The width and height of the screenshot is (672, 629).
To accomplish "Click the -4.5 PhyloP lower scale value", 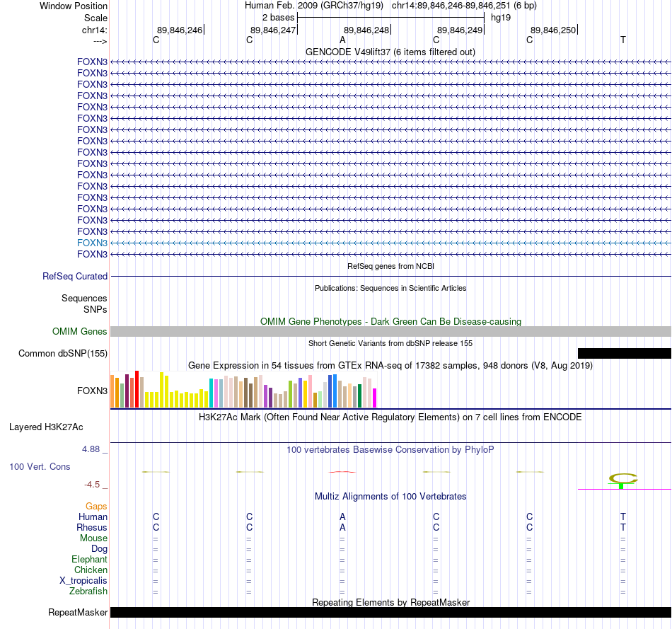I will 92,485.
